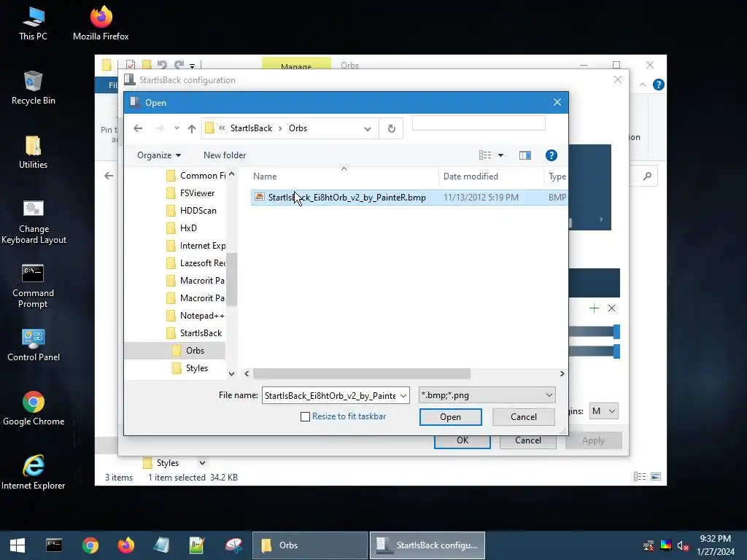The width and height of the screenshot is (747, 560).
Task: Open the margins M dropdown in StartIsBack
Action: [603, 411]
